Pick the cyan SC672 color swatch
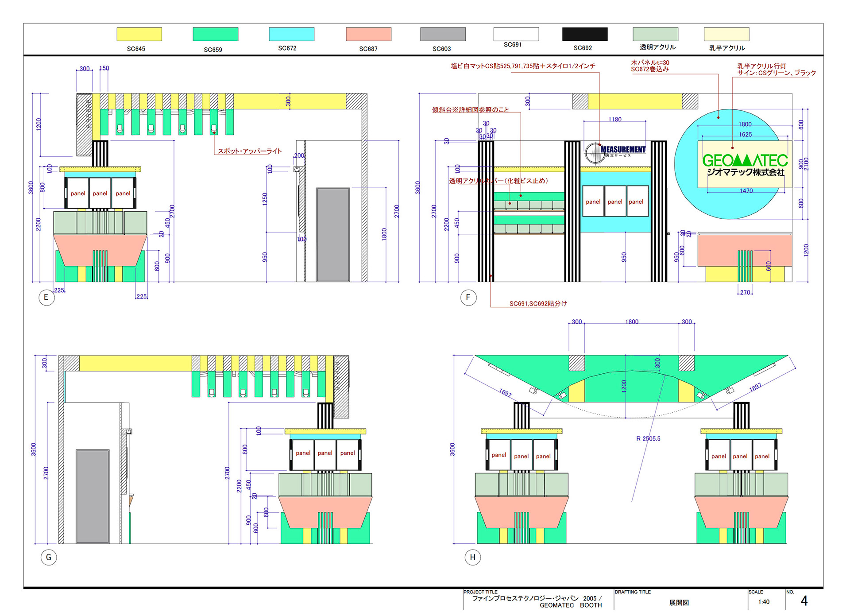Viewport: 850px width, 616px height. click(291, 34)
